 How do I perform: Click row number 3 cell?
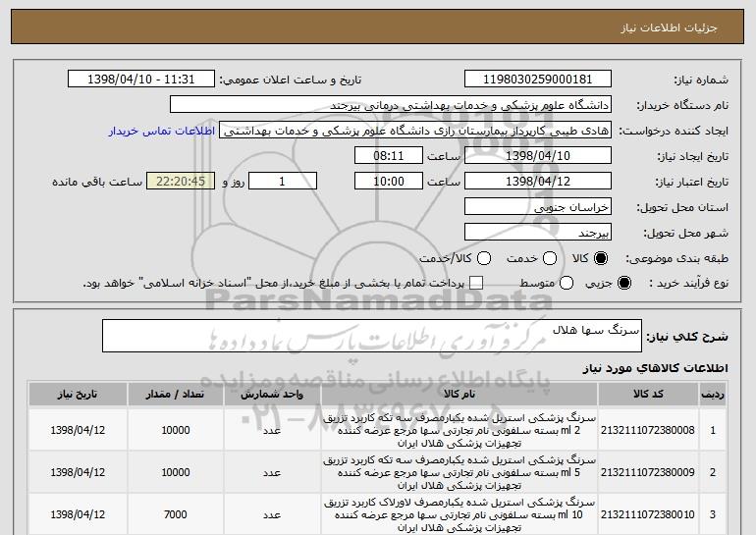point(713,514)
